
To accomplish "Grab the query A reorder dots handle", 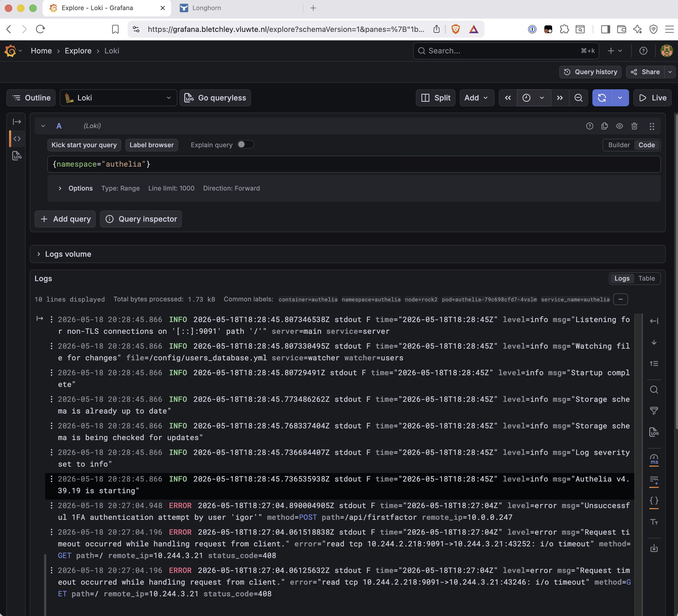I will point(652,126).
